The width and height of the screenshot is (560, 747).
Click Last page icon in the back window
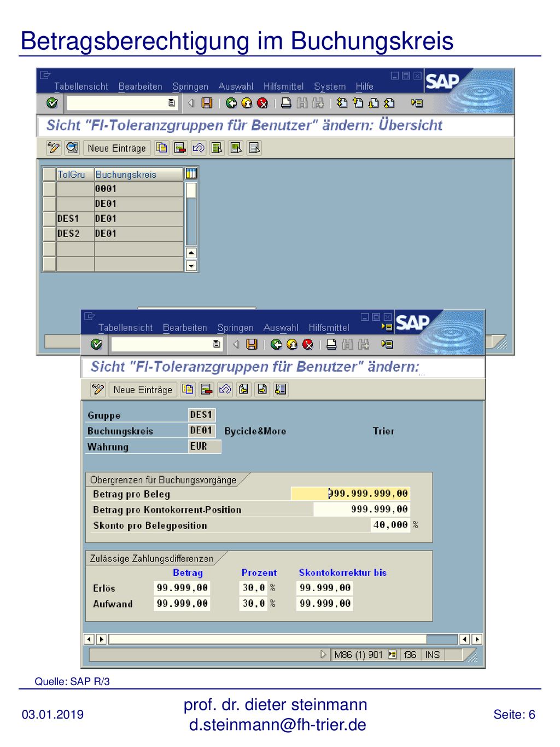(x=389, y=103)
